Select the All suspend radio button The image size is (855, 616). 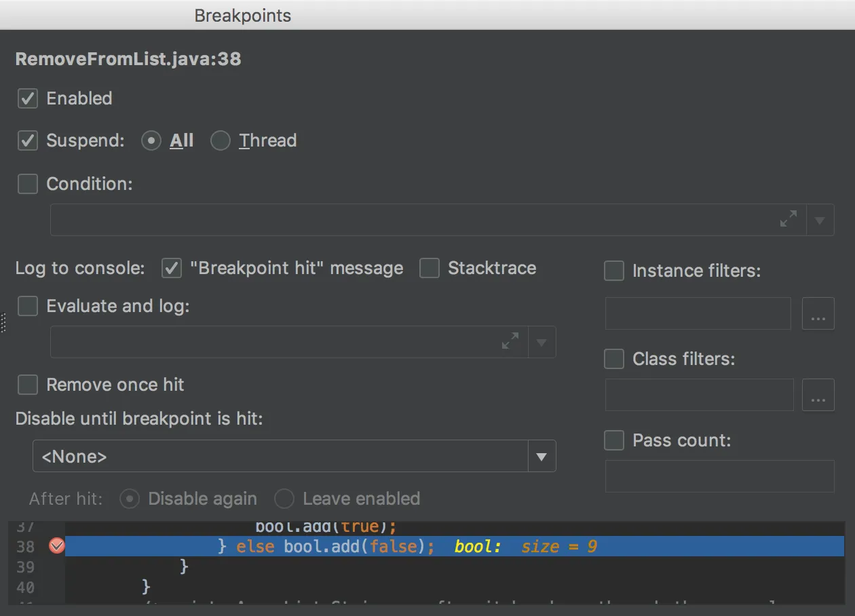[x=151, y=141]
